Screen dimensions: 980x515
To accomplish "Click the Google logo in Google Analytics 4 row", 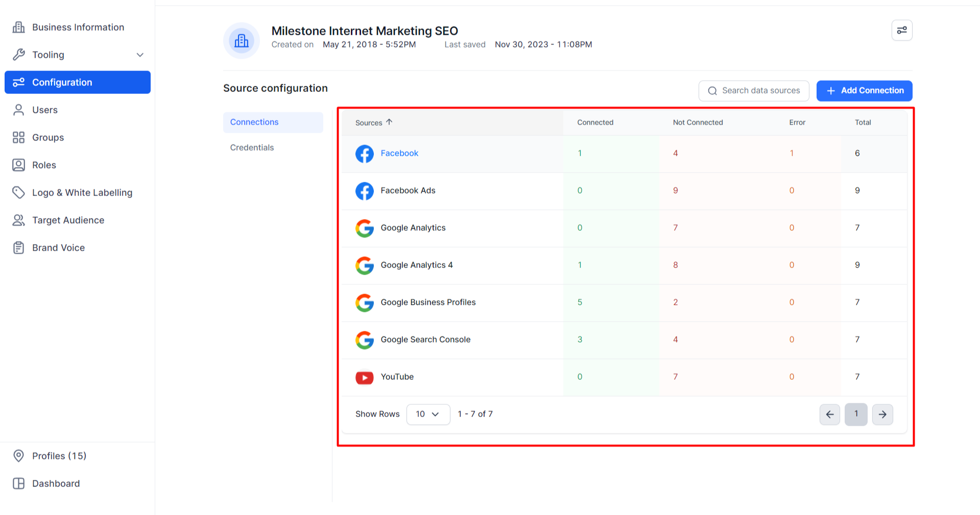I will point(365,265).
